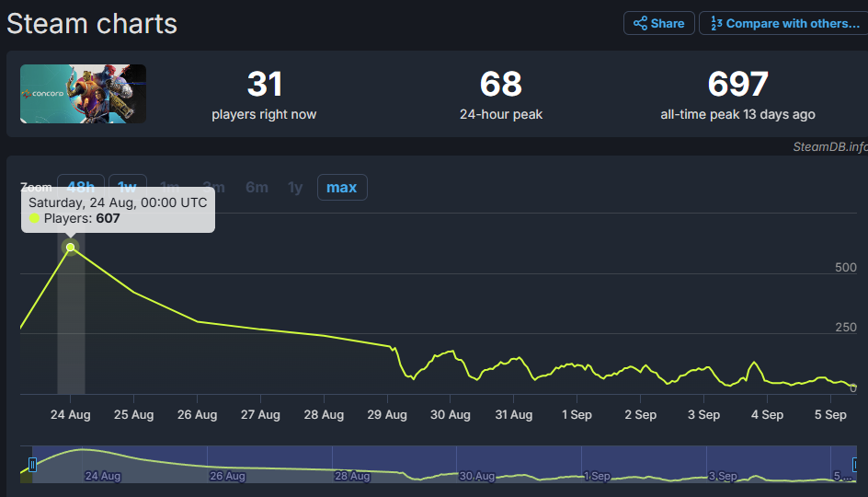Click the 500 y-axis label
This screenshot has height=497, width=868.
[x=846, y=267]
